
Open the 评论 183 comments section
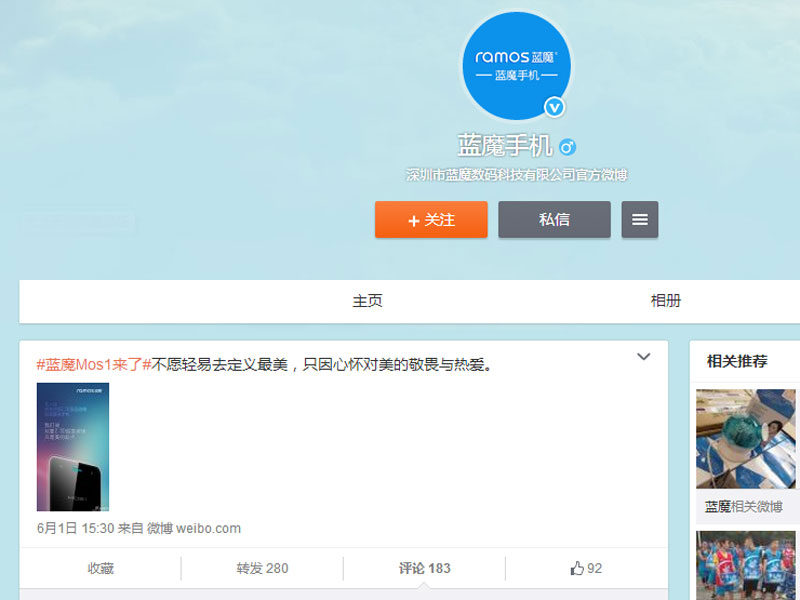coord(424,568)
